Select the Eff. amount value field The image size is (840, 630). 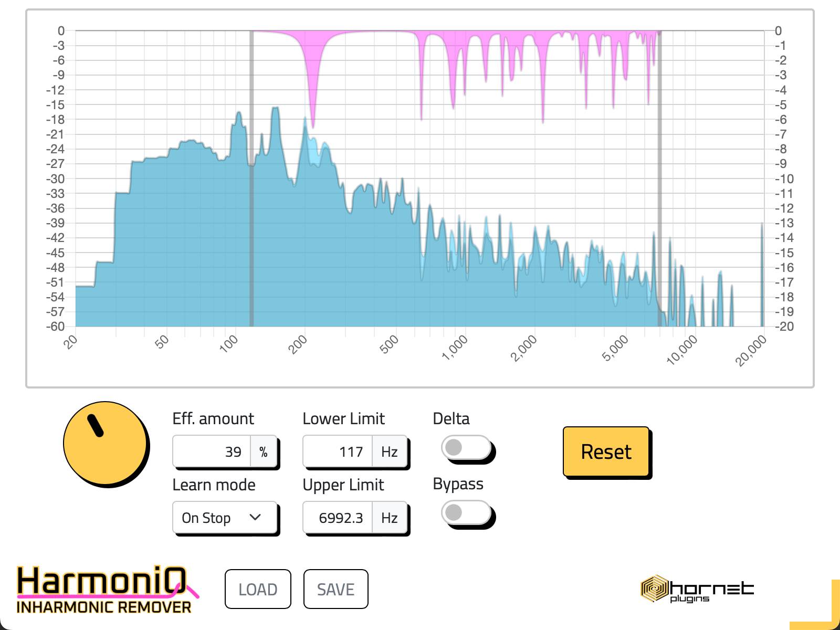coord(212,451)
